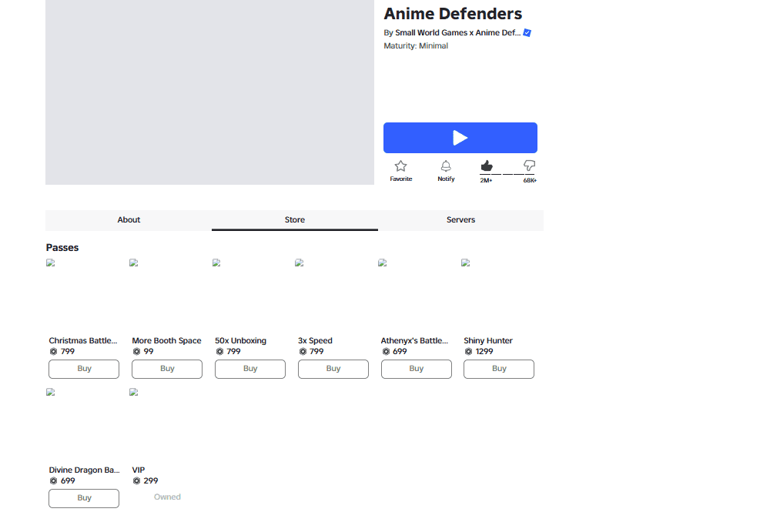Click the Passes section heading
This screenshot has width=770, height=532.
(x=62, y=248)
